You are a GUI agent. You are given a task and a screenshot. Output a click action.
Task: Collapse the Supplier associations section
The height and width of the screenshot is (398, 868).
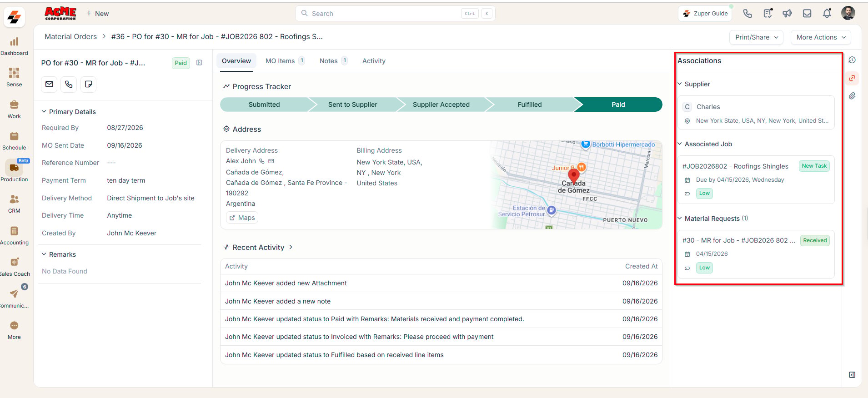(680, 84)
